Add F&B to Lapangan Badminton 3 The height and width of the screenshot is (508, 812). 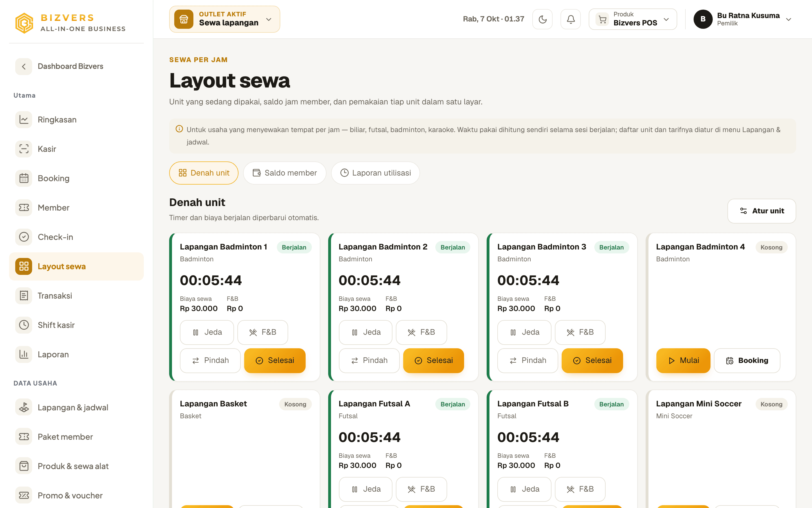pyautogui.click(x=580, y=332)
